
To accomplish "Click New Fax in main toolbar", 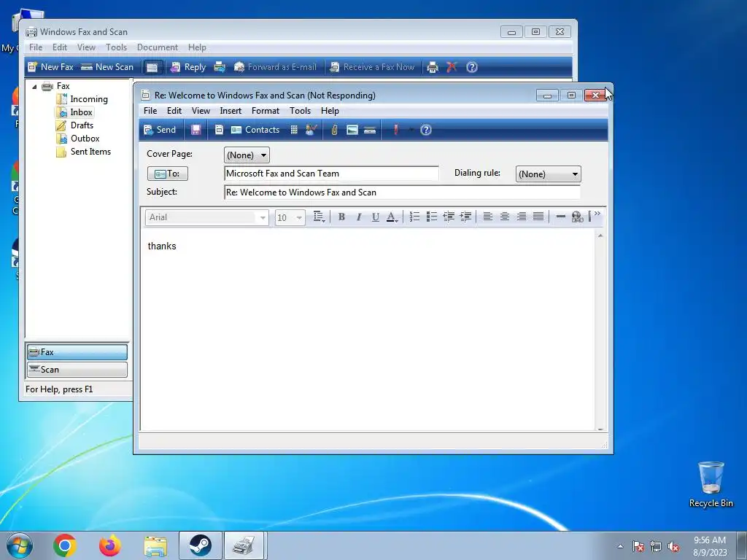I will coord(50,67).
